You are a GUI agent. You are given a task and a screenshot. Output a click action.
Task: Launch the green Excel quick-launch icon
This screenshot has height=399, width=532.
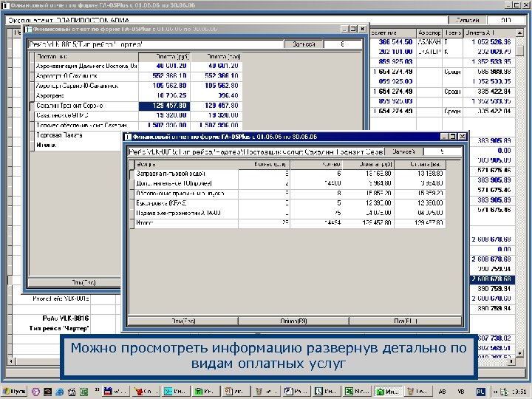[83, 392]
